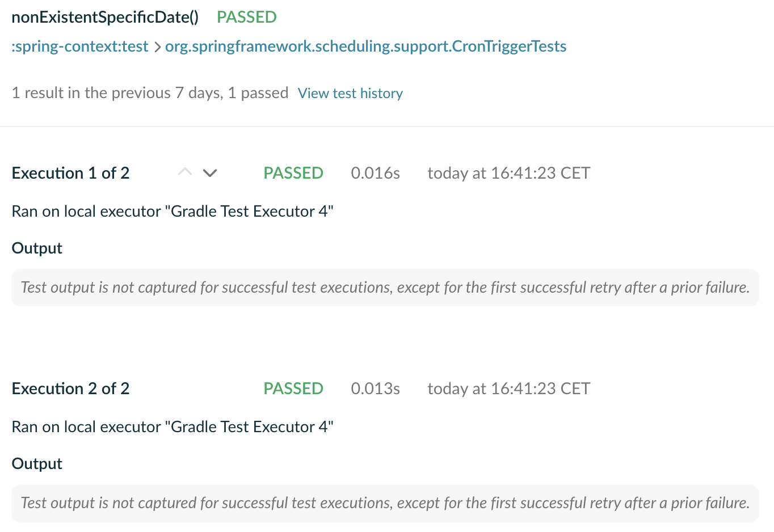
Task: Click the breadcrumb arrow after :spring-context:test
Action: 157,47
